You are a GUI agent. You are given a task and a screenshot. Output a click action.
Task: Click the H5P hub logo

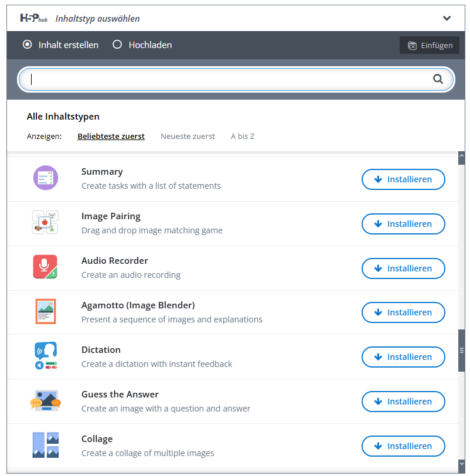[33, 18]
